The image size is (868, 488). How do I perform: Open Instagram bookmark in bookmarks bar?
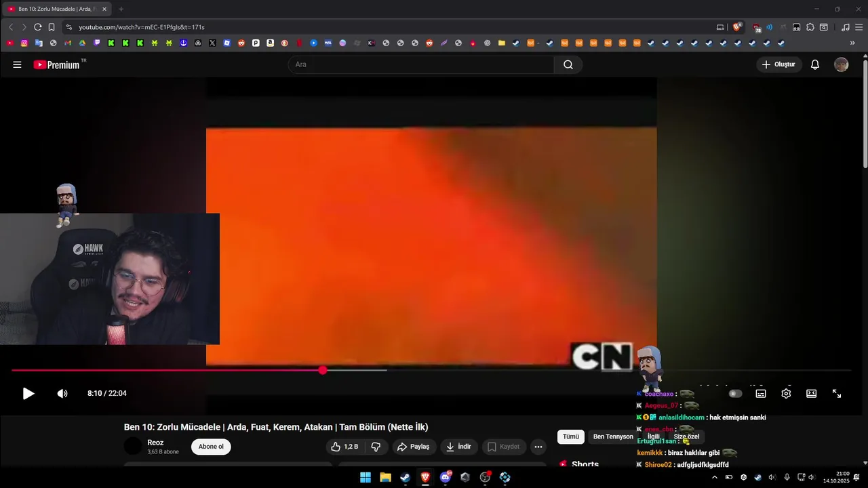(x=24, y=43)
